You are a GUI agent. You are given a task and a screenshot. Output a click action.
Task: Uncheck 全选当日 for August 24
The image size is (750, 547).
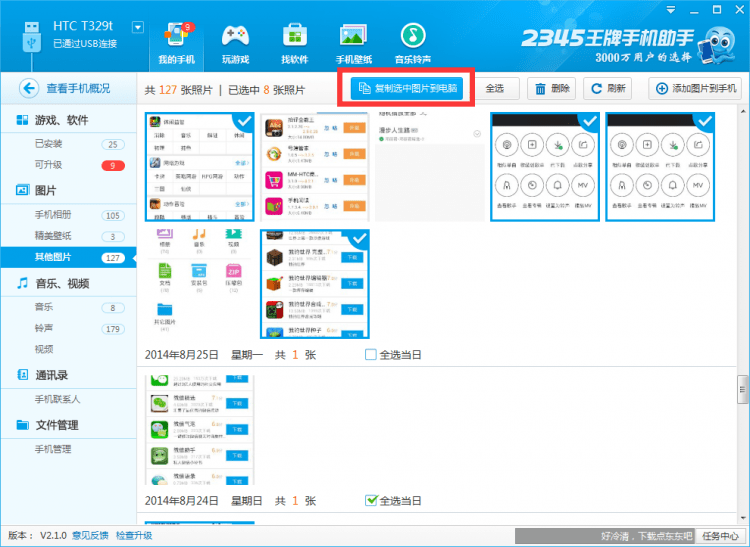pos(372,500)
